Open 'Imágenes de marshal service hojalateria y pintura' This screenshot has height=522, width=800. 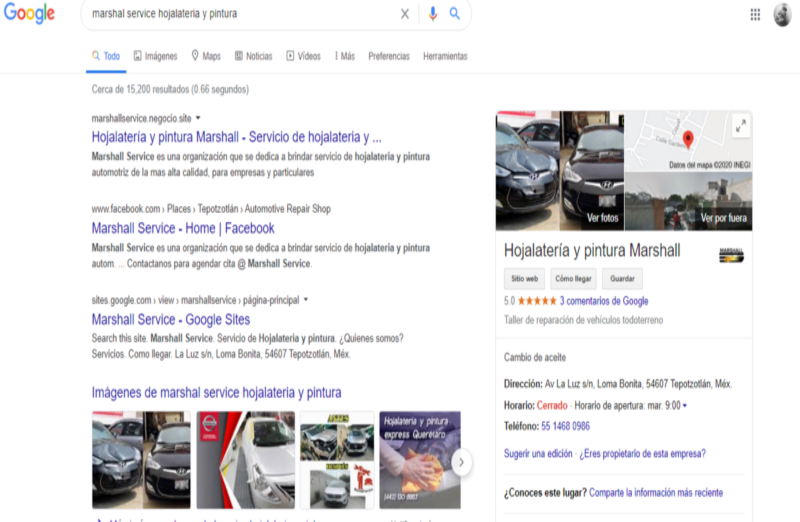(x=216, y=392)
